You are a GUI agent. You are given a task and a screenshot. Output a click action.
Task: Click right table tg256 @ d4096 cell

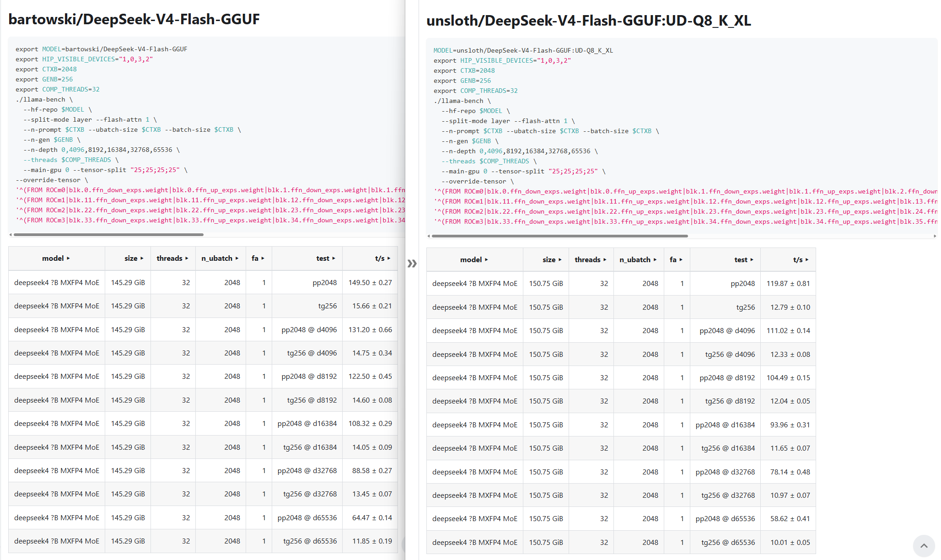click(x=726, y=355)
